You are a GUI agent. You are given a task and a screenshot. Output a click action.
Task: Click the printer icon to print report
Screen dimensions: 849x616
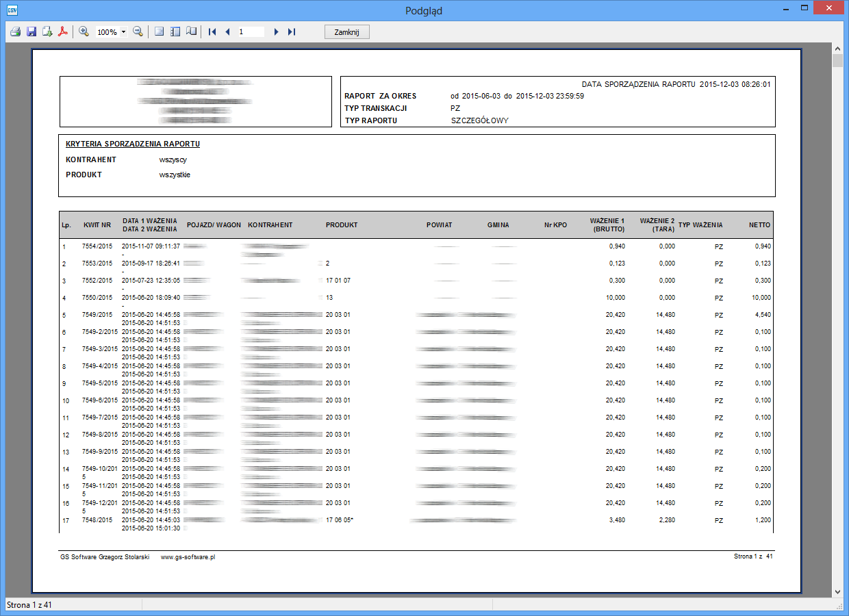pos(15,31)
